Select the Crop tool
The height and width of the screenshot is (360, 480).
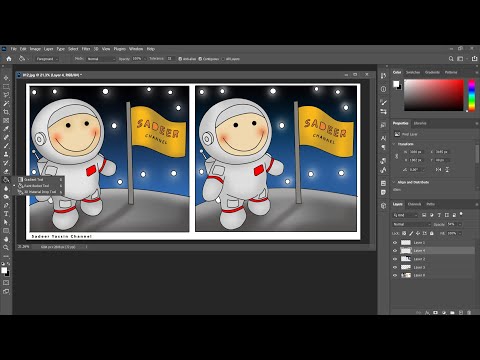point(6,112)
